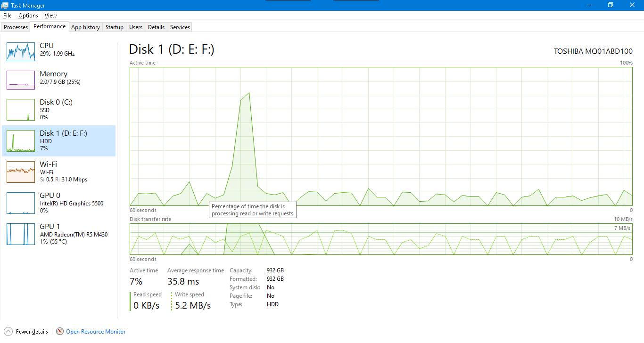Click the AMD Radeon(TM) R5 M430 text
644x343 pixels.
[74, 235]
